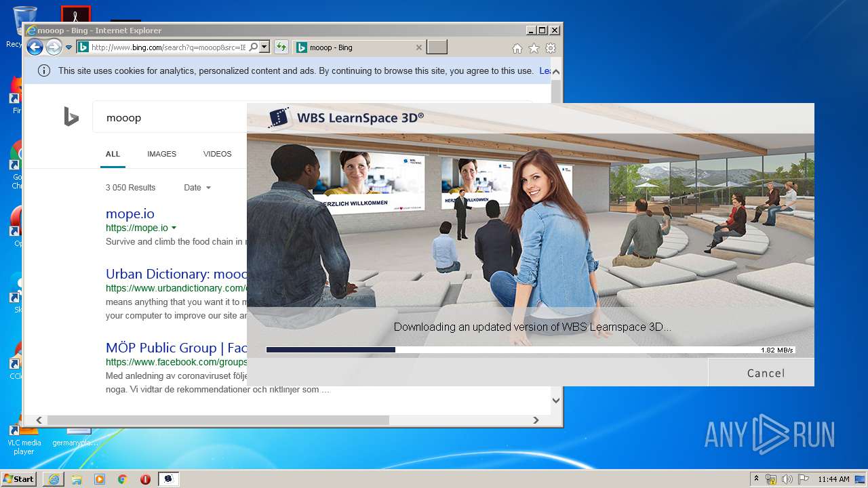Open the recent pages dropdown arrow
This screenshot has width=868, height=488.
pos(68,47)
